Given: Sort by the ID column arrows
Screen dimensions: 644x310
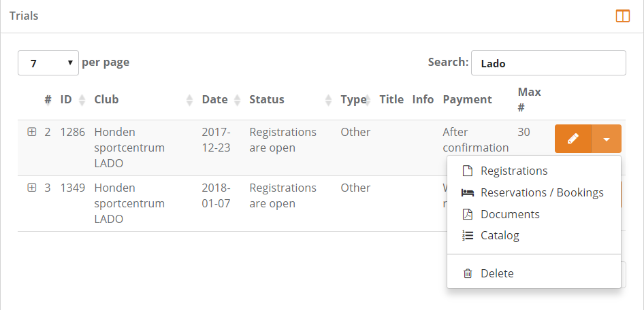Looking at the screenshot, I should click(x=81, y=100).
